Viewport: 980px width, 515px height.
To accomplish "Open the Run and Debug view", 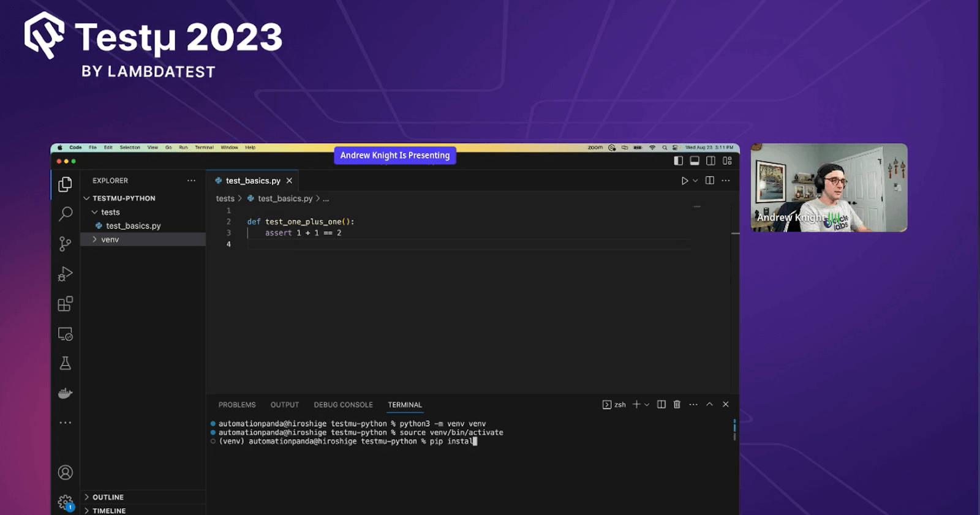I will pos(65,274).
